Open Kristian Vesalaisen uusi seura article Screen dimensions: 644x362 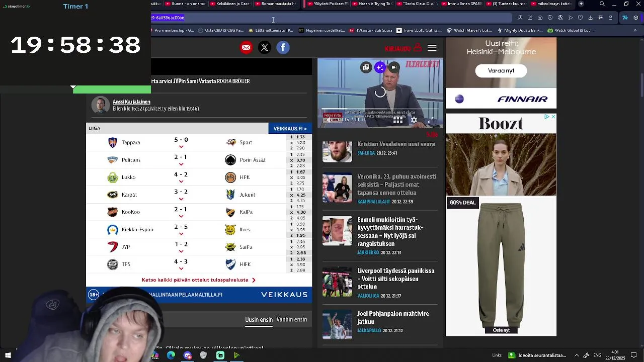(x=396, y=144)
